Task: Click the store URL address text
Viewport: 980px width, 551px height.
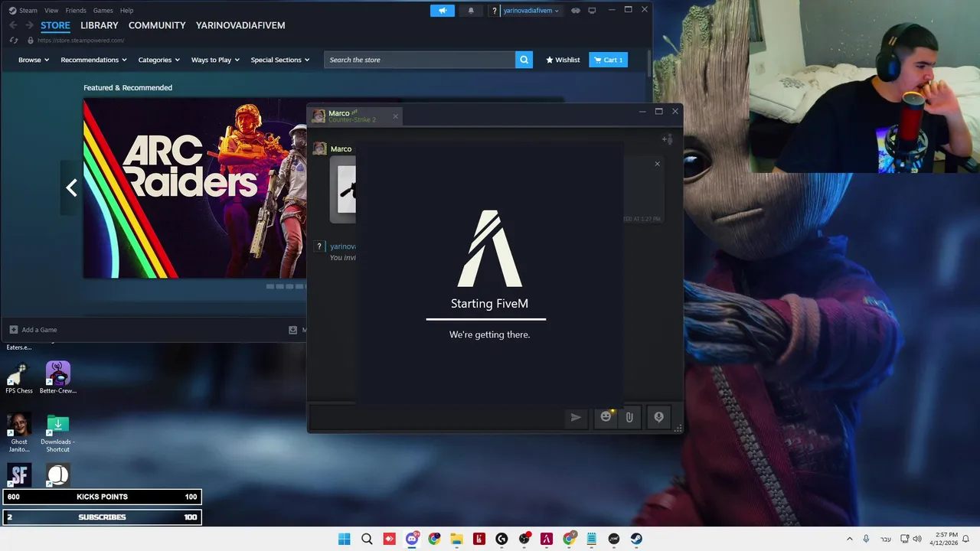Action: [x=81, y=40]
